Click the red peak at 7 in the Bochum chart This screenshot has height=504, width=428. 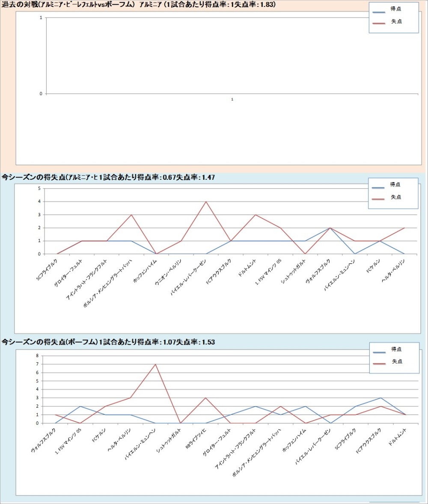155,364
